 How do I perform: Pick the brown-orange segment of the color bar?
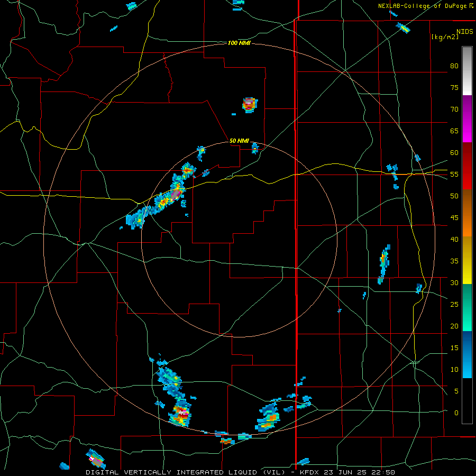(x=467, y=213)
